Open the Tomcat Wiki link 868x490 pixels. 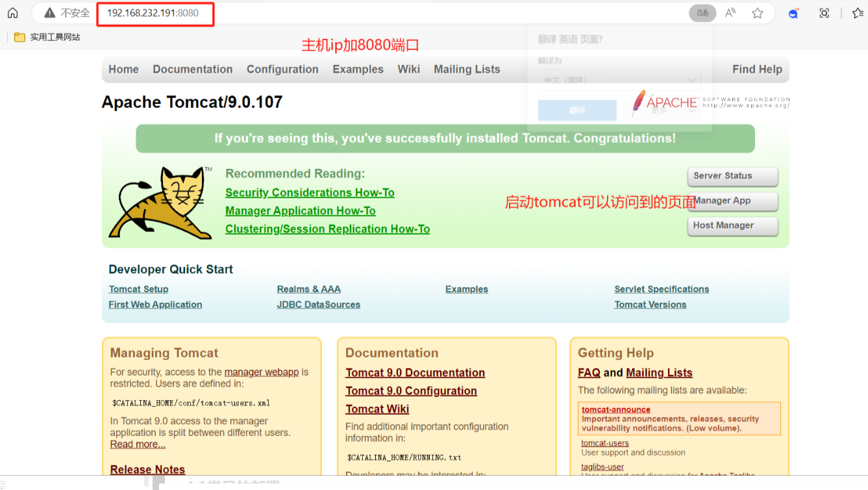377,409
